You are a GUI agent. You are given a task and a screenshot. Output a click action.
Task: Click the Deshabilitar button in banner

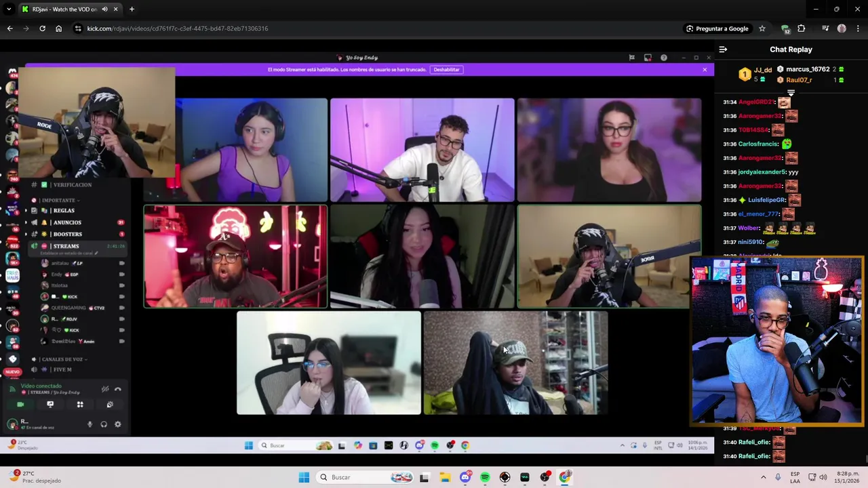[x=446, y=70]
